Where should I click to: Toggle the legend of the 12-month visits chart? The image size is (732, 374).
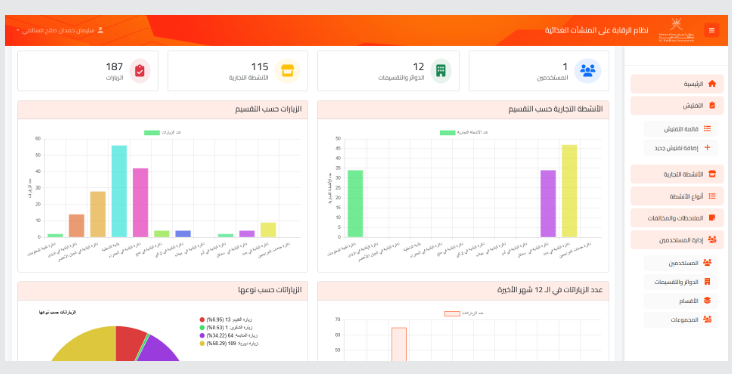coord(463,314)
